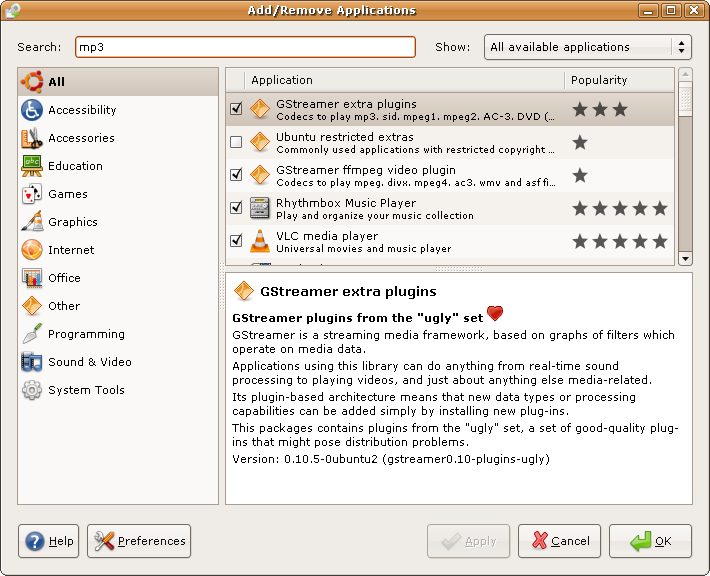Focus the Search field containing mp3
The width and height of the screenshot is (710, 576).
point(245,47)
